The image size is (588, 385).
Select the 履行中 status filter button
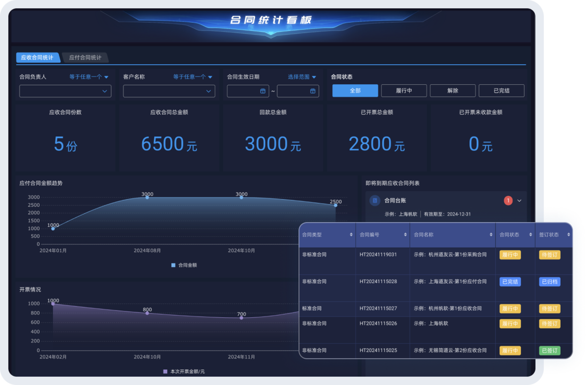click(x=404, y=91)
